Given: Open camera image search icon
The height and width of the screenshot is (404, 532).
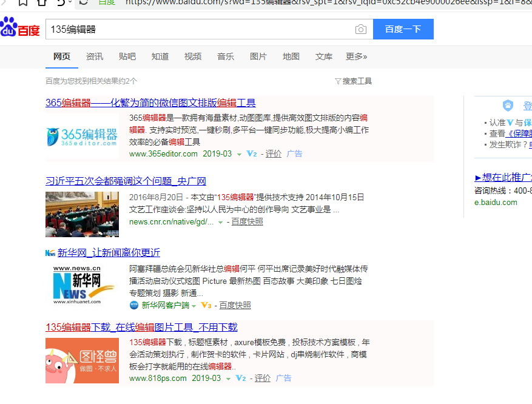Looking at the screenshot, I should (x=361, y=29).
